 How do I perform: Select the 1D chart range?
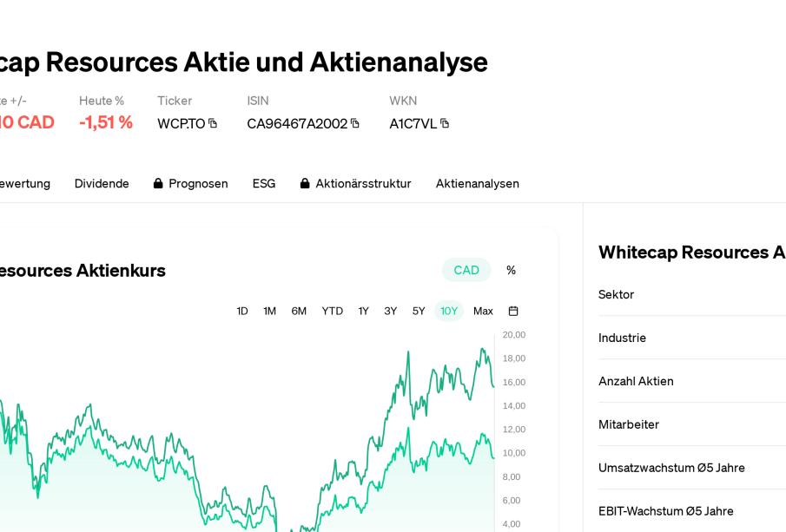(x=242, y=311)
